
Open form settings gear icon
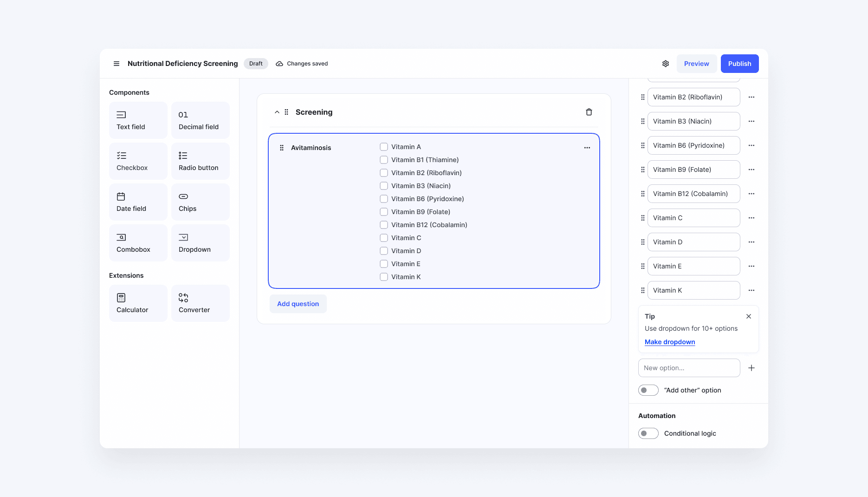coord(666,64)
